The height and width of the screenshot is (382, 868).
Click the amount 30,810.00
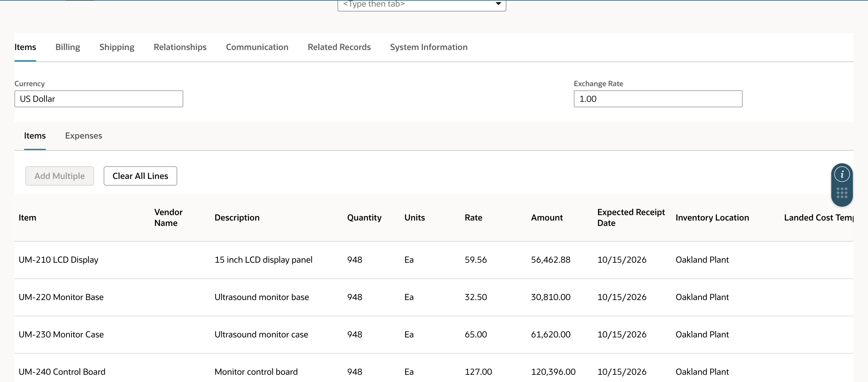pyautogui.click(x=551, y=297)
